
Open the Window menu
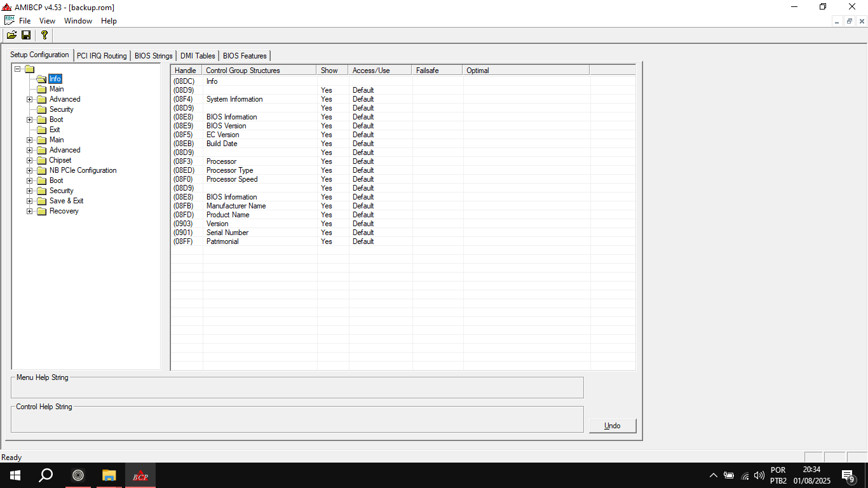pyautogui.click(x=78, y=21)
